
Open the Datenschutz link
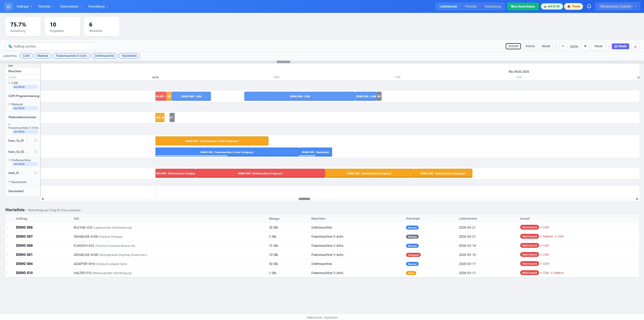coord(314,317)
